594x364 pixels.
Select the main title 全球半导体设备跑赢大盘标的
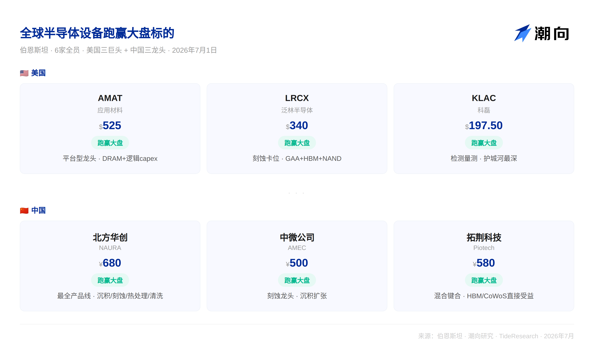tap(97, 33)
